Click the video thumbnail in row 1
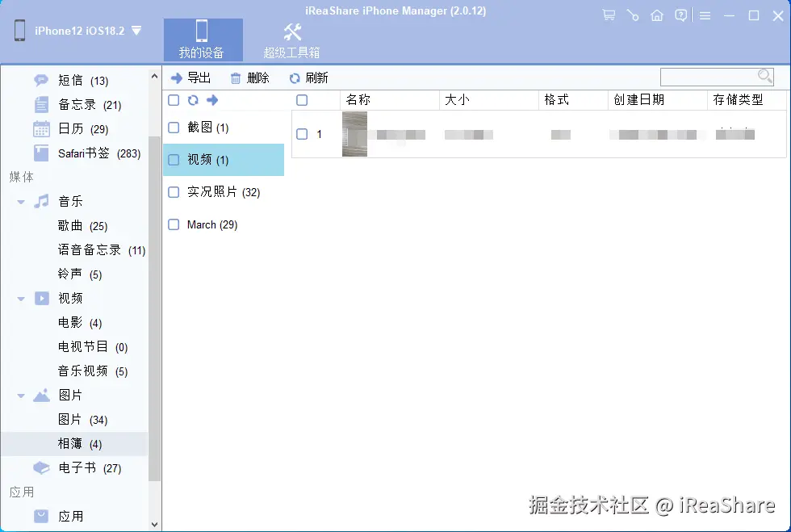This screenshot has width=791, height=532. pyautogui.click(x=355, y=132)
